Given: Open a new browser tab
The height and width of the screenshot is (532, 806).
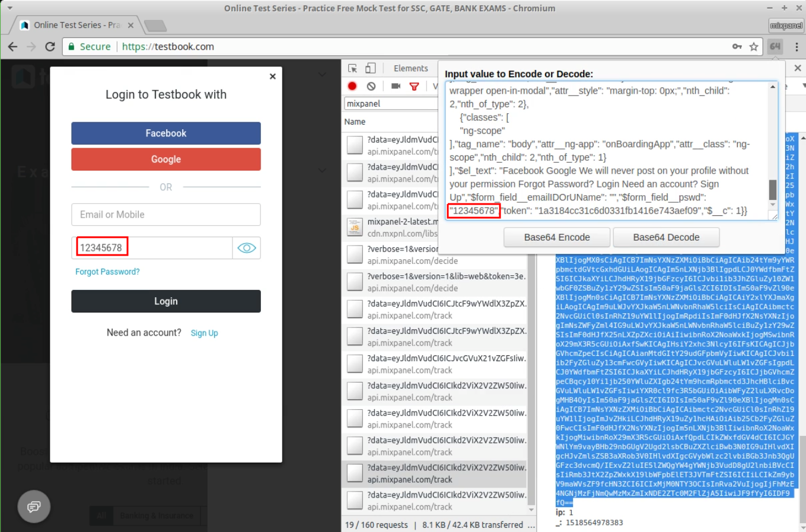Looking at the screenshot, I should pyautogui.click(x=155, y=26).
